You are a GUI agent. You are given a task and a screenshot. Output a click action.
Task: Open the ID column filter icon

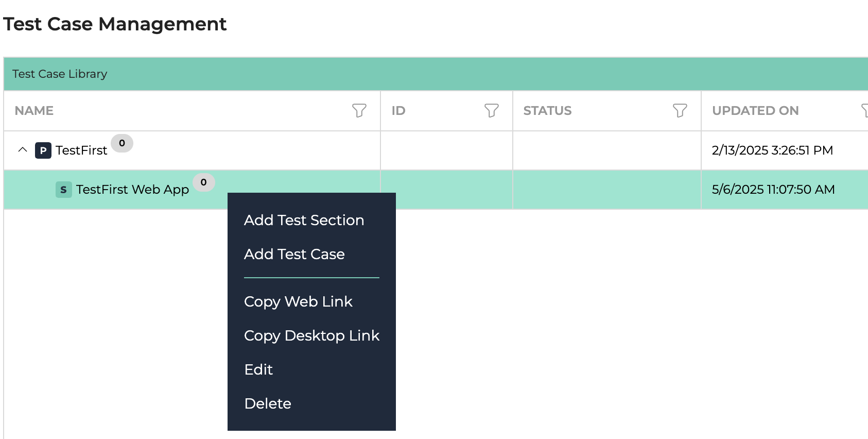(491, 110)
